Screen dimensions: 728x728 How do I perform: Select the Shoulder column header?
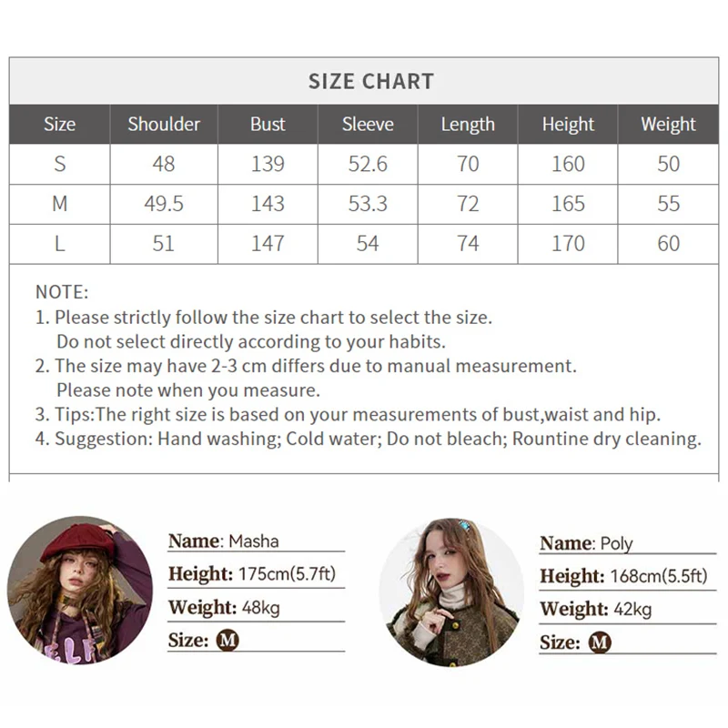[x=164, y=125]
